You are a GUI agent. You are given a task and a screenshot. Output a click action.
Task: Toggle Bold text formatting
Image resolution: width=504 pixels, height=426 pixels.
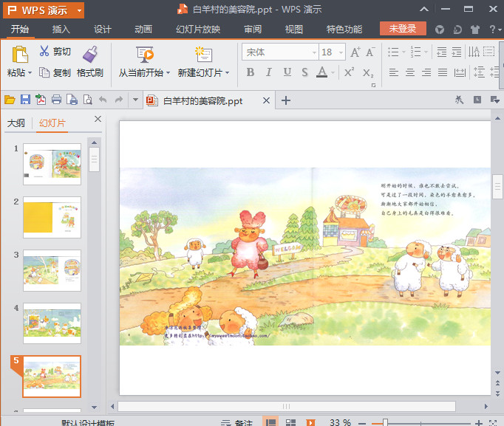(x=250, y=72)
